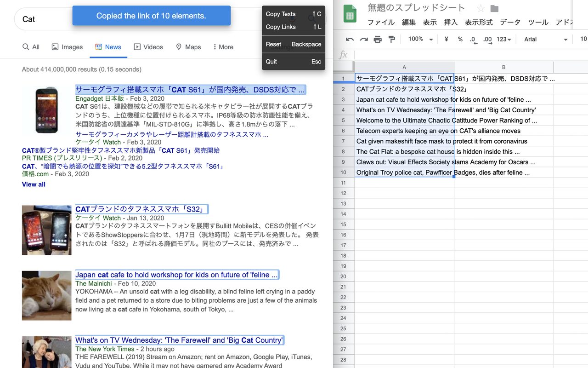Open the 123 number format dropdown

point(503,39)
